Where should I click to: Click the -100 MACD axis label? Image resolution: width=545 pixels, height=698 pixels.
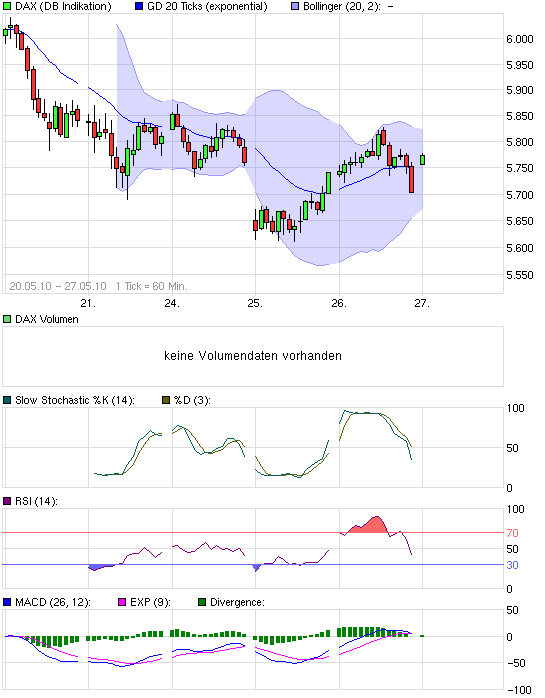(x=519, y=690)
